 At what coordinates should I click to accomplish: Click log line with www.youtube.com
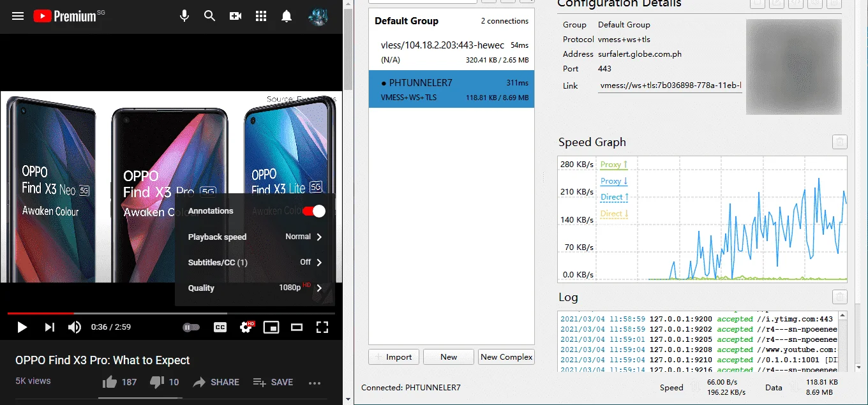tap(698, 350)
